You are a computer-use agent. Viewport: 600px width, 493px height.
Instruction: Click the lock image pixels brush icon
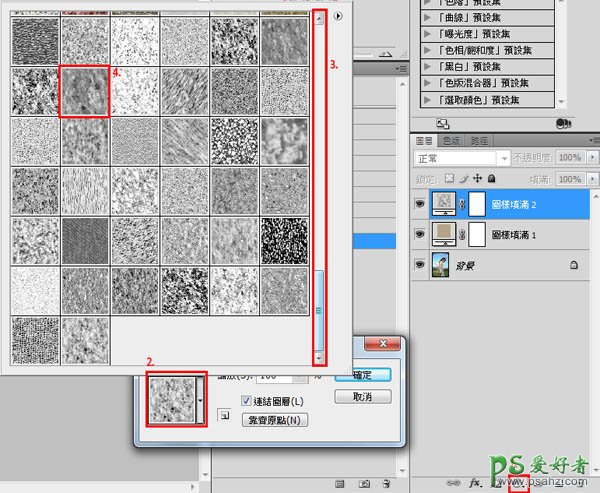(x=464, y=178)
